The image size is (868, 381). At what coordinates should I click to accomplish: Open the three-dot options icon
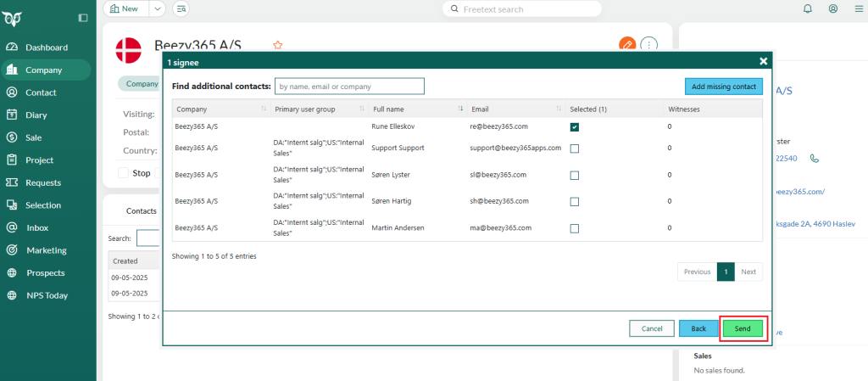pos(648,44)
